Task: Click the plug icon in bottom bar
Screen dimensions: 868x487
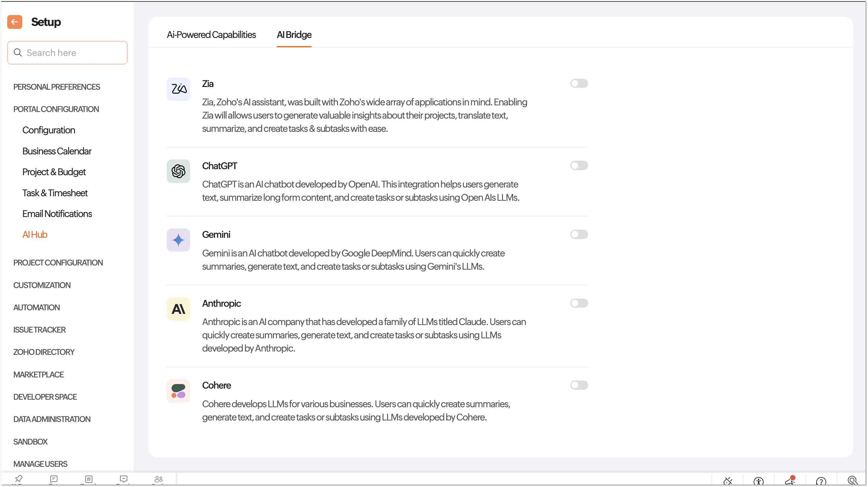Action: pyautogui.click(x=728, y=481)
